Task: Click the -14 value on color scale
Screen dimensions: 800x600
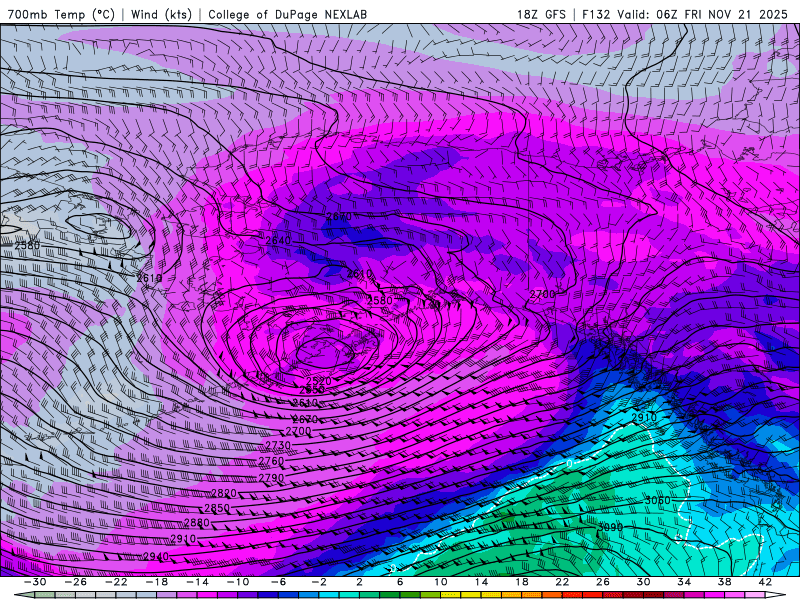Action: (x=197, y=582)
